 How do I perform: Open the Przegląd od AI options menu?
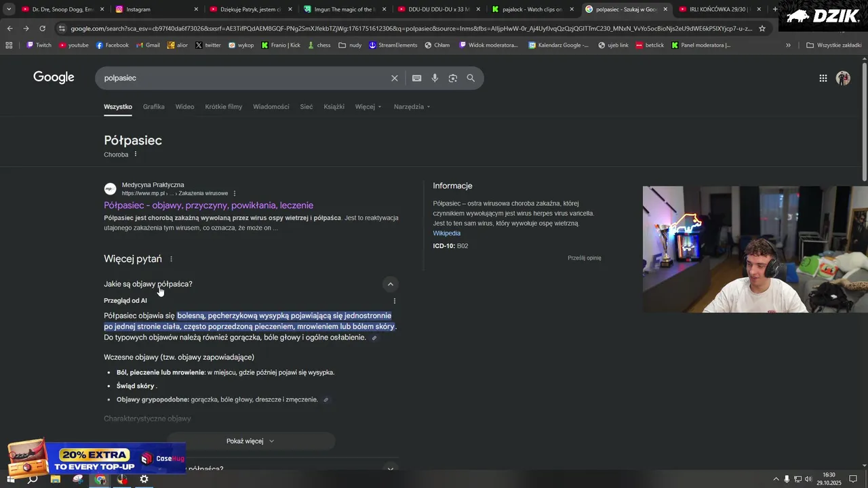point(395,301)
